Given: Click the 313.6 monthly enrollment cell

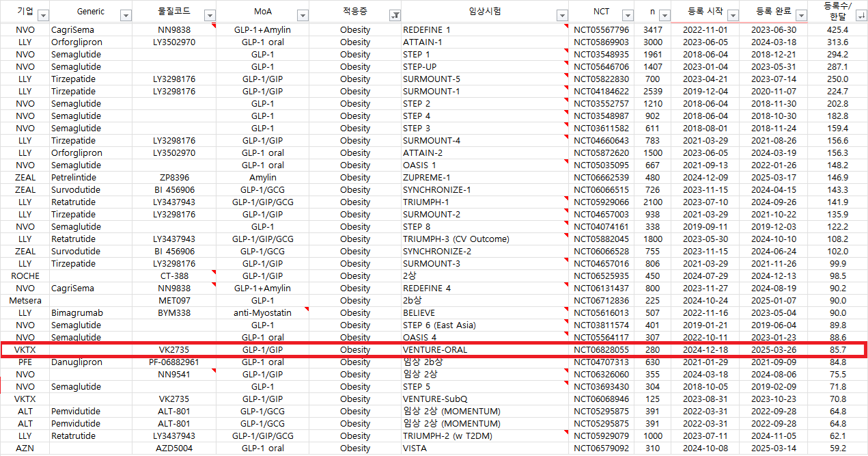Looking at the screenshot, I should tap(837, 42).
